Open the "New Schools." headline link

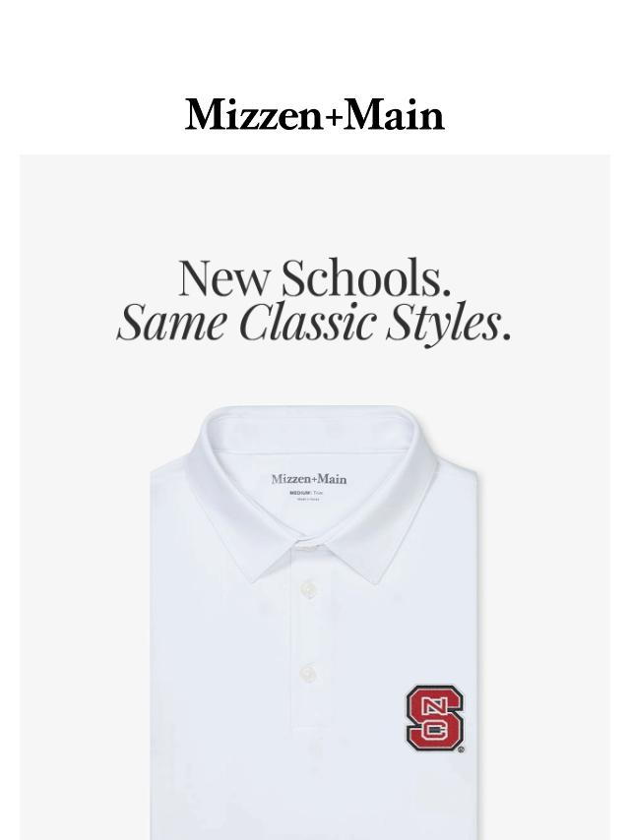pos(315,277)
